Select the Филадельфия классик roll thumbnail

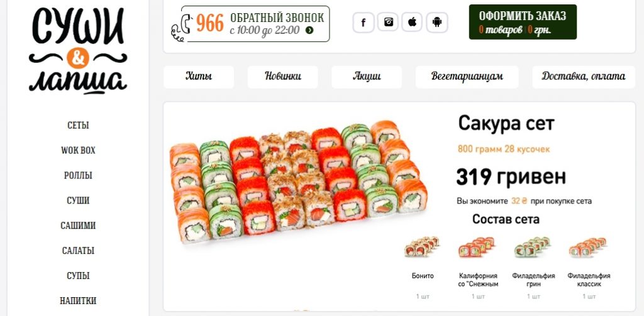click(588, 248)
